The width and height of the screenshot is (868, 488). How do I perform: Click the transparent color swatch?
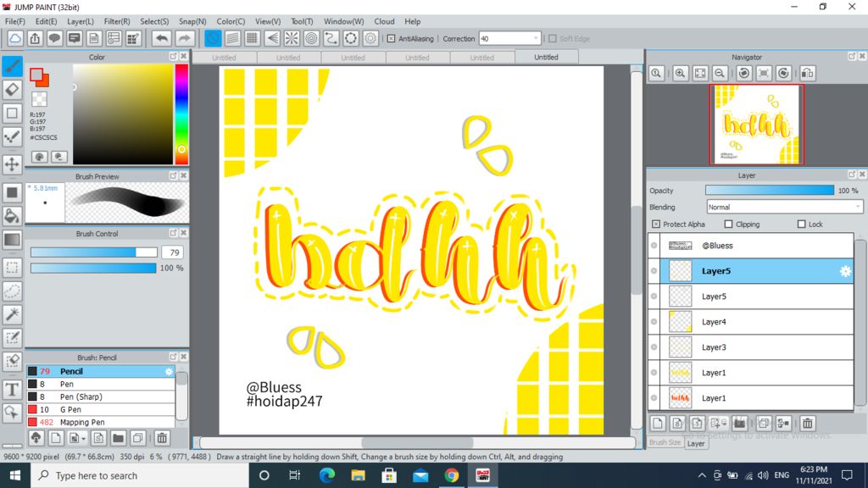[39, 99]
